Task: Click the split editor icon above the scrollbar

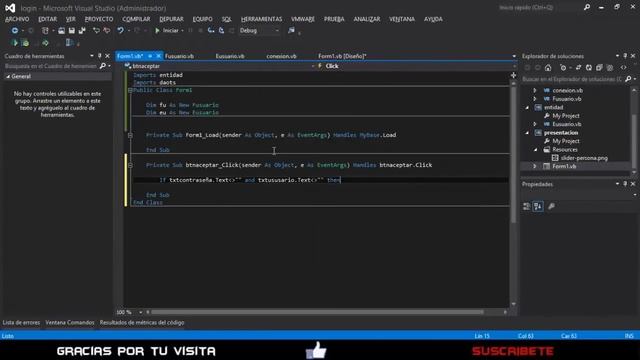Action: tap(513, 75)
